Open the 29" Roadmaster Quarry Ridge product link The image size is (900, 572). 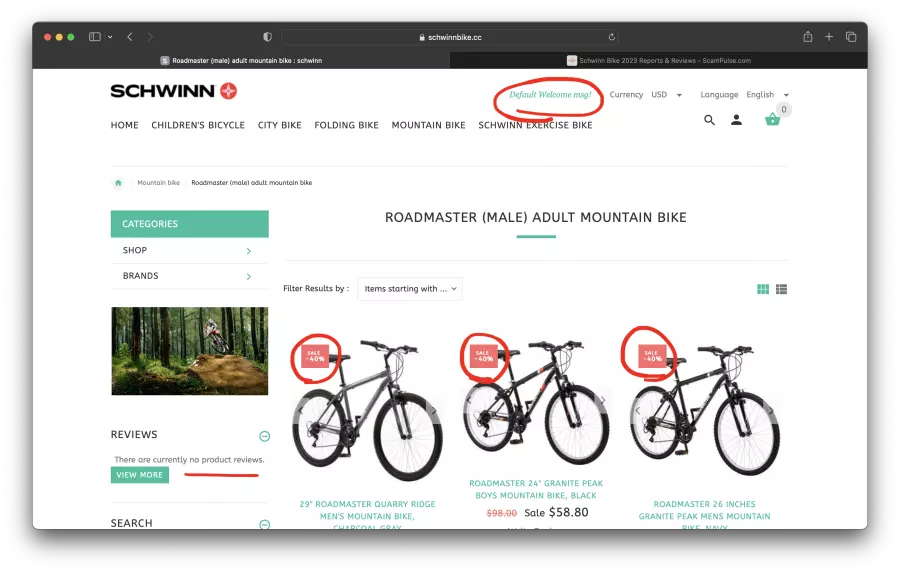367,515
